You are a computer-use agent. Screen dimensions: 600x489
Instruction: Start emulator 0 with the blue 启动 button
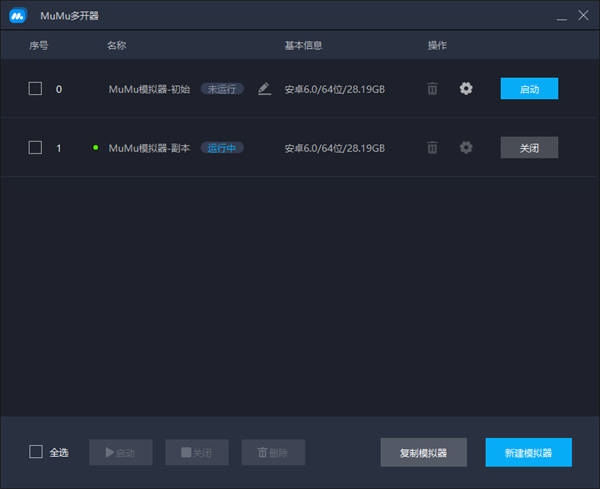pos(529,88)
